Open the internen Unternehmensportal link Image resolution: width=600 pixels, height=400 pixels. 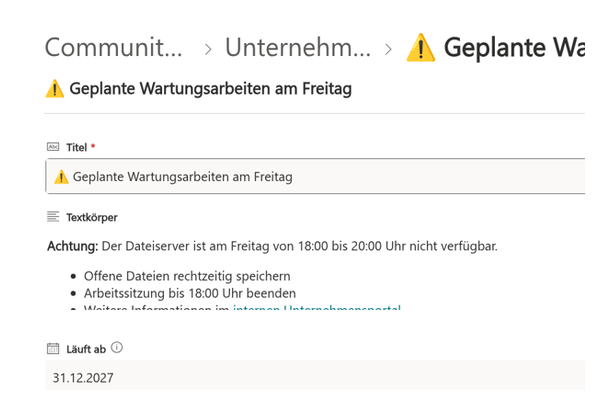pos(317,307)
